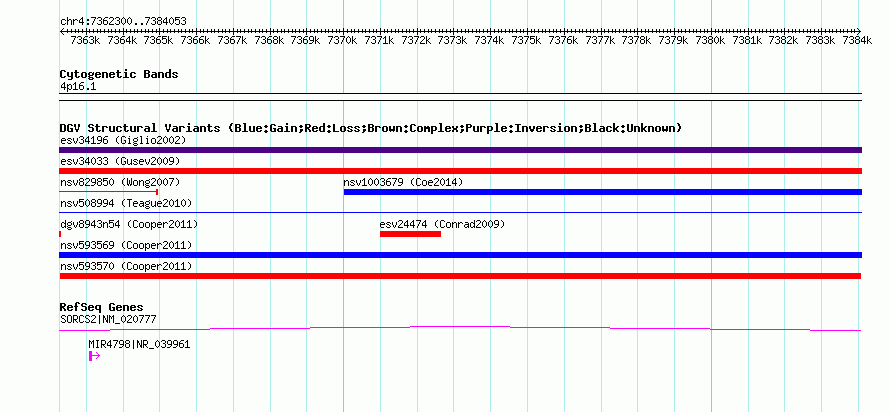
Task: Click the 7375k ruler tick label
Action: coord(527,40)
